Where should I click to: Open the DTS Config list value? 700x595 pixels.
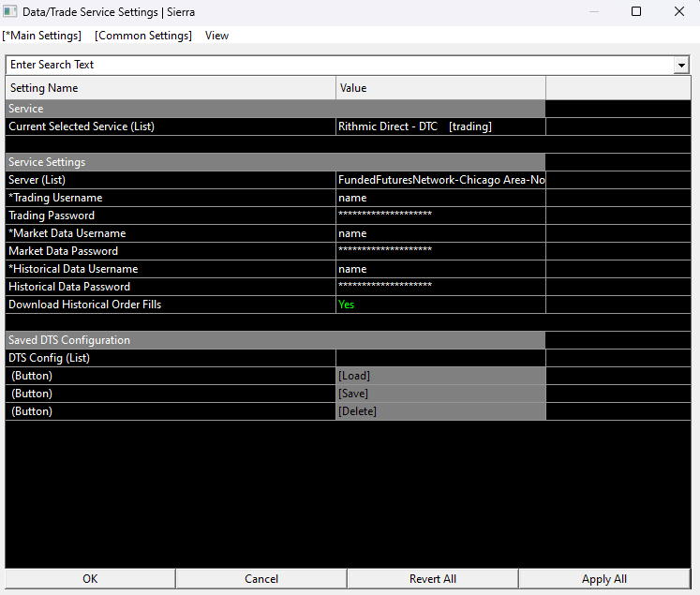click(440, 358)
